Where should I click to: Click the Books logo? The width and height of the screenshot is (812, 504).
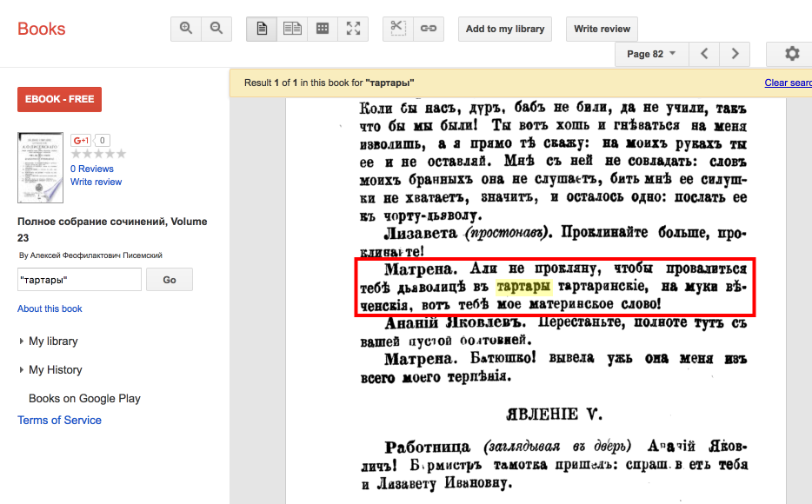[x=42, y=29]
